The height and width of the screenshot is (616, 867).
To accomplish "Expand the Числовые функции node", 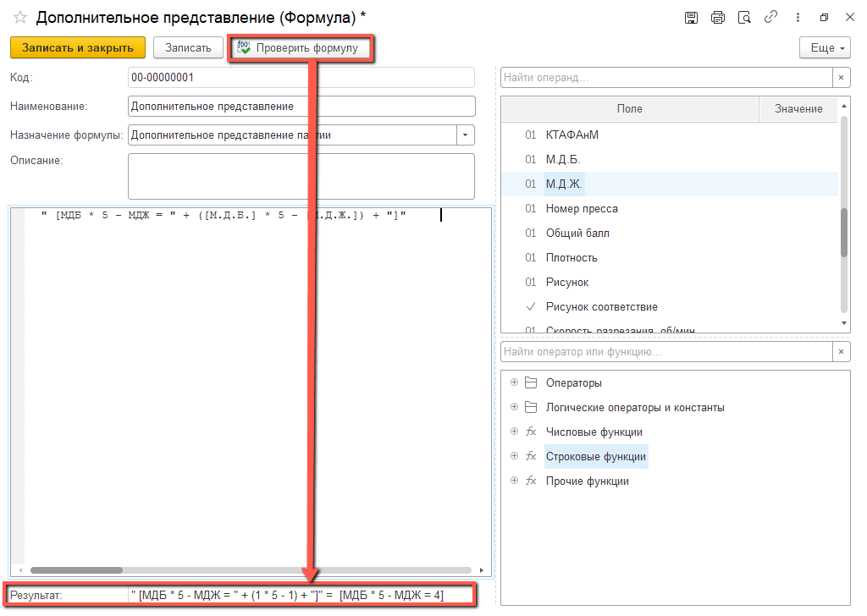I will pyautogui.click(x=514, y=432).
